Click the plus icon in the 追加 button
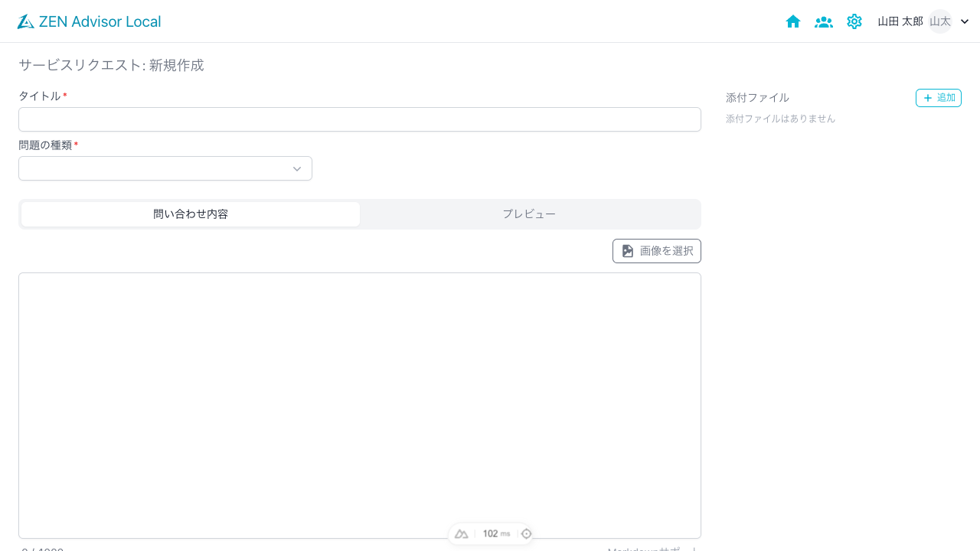The height and width of the screenshot is (551, 980). 927,98
